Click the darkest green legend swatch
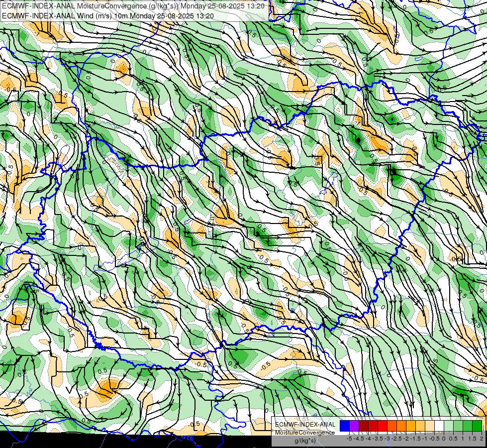Viewport: 487px width, 448px height. tap(477, 426)
